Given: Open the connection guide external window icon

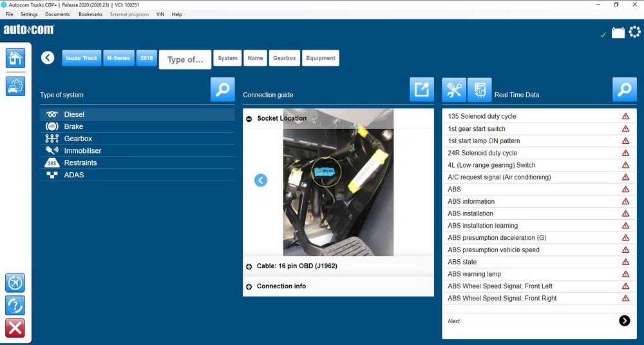Looking at the screenshot, I should [422, 90].
